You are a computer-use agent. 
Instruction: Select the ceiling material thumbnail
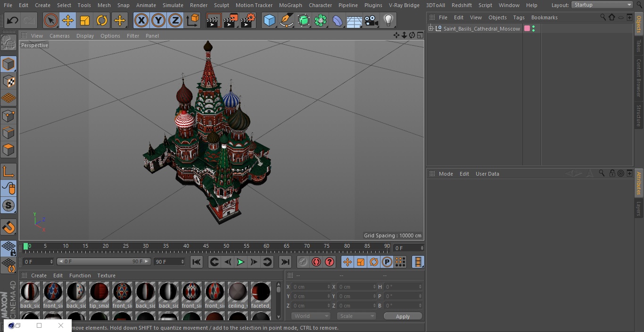tap(238, 295)
